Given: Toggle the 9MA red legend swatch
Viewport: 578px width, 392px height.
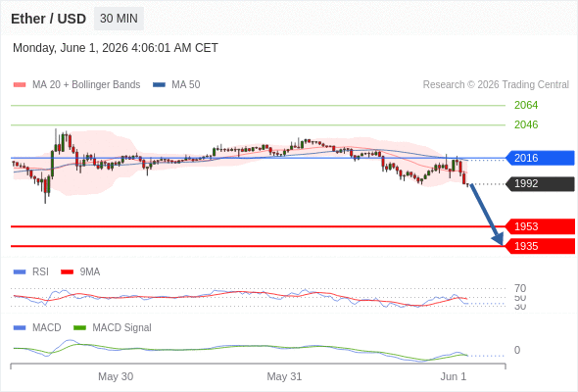Looking at the screenshot, I should click(x=67, y=272).
